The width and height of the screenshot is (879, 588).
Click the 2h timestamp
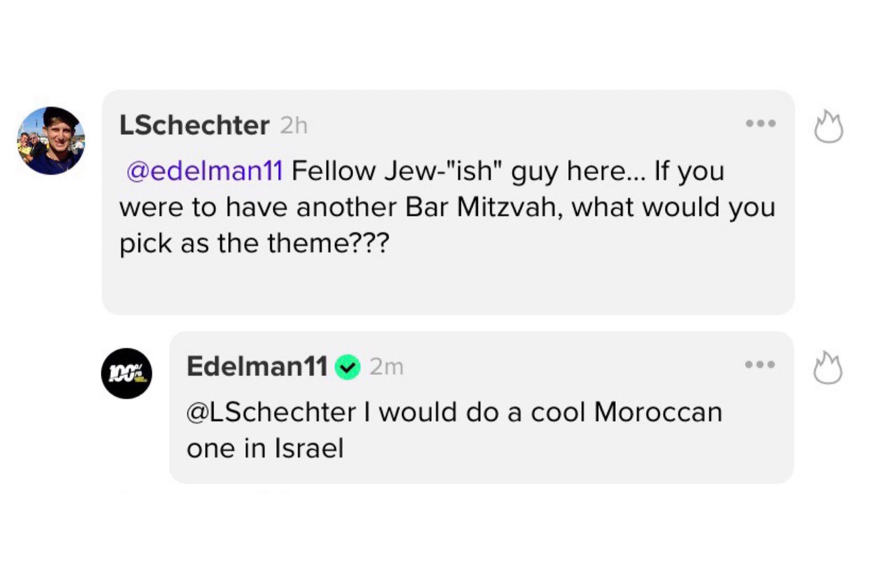click(294, 126)
